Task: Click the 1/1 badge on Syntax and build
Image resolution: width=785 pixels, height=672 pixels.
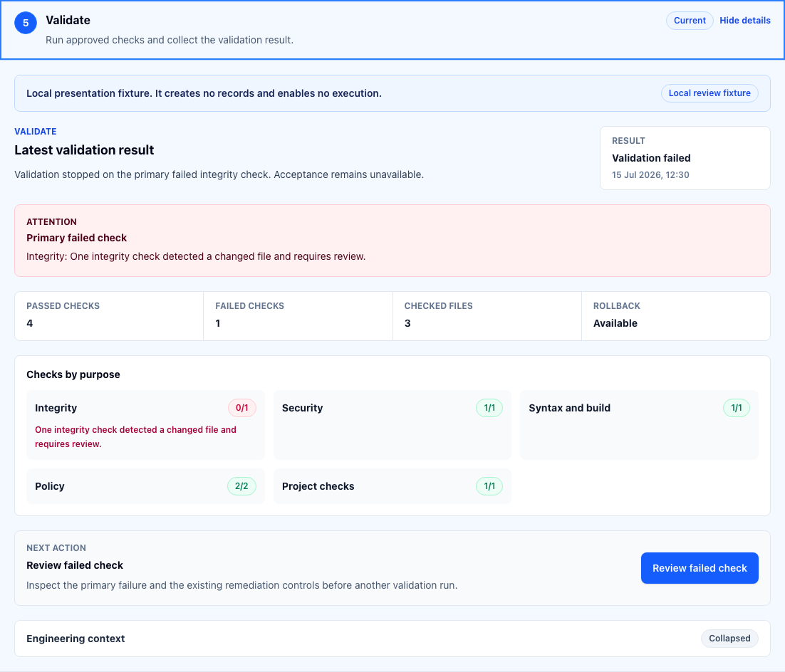Action: pos(737,408)
